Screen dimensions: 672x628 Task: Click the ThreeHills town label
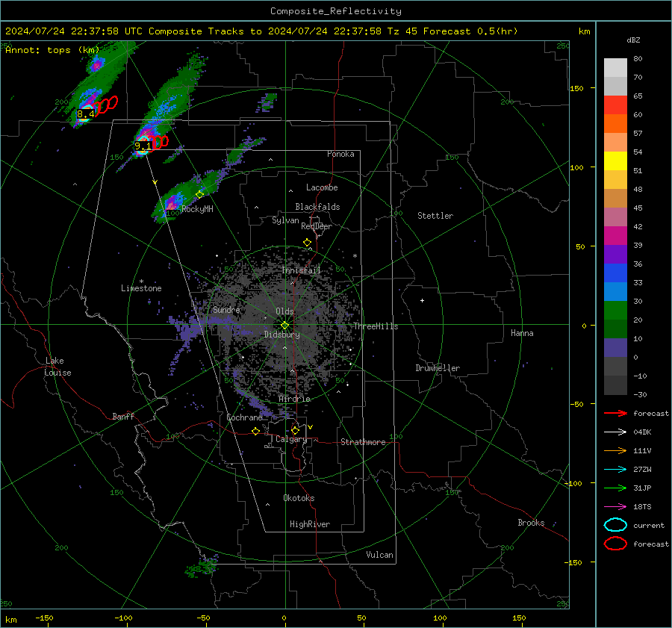376,326
